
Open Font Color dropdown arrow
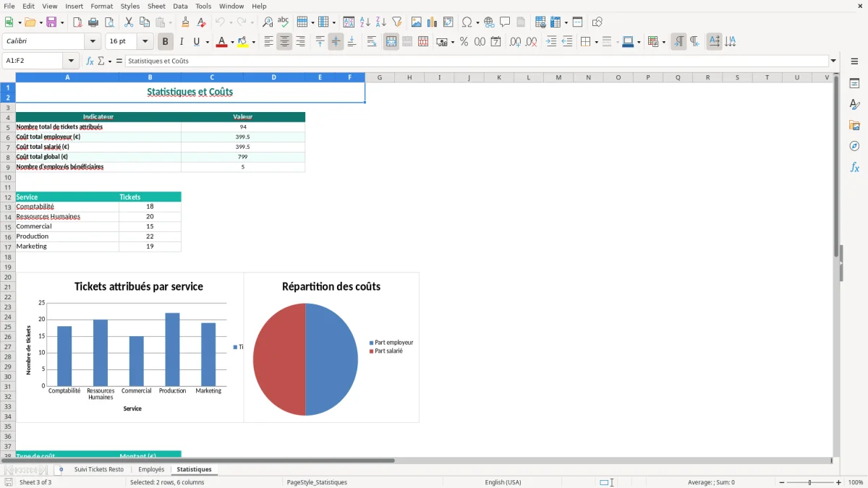(x=231, y=42)
